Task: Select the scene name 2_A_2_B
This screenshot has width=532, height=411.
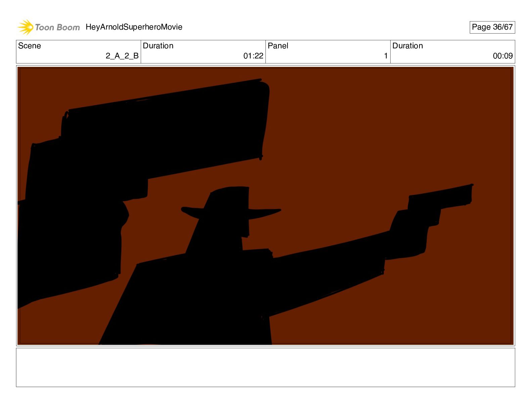Action: [x=122, y=56]
